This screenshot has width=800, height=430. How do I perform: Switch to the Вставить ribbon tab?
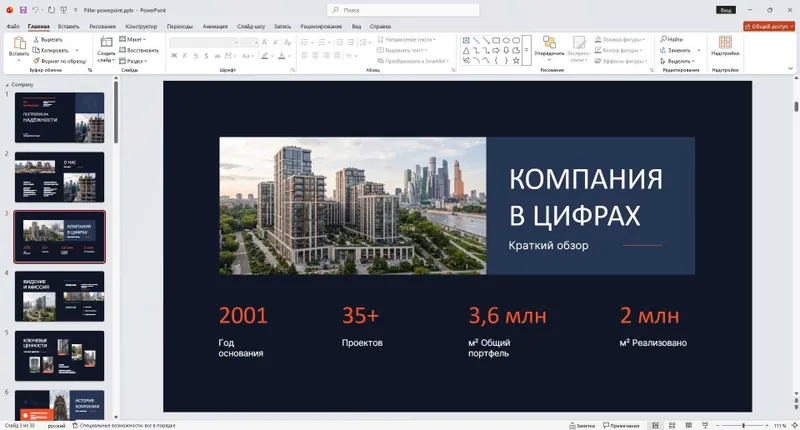coord(68,26)
